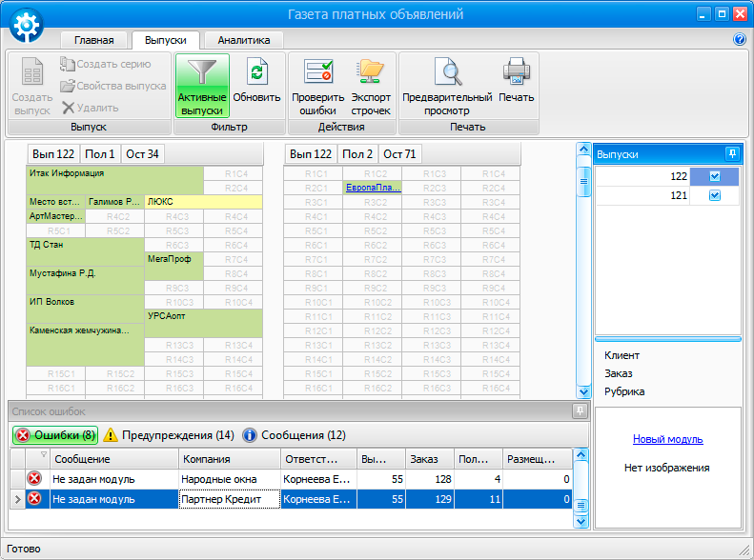Click the application gear menu button

click(29, 24)
